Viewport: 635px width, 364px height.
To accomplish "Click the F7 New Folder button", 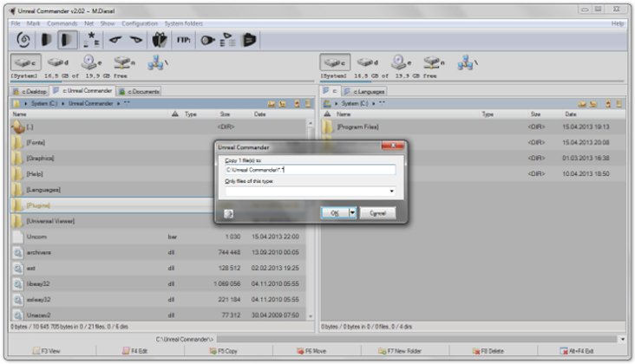I will (x=403, y=351).
